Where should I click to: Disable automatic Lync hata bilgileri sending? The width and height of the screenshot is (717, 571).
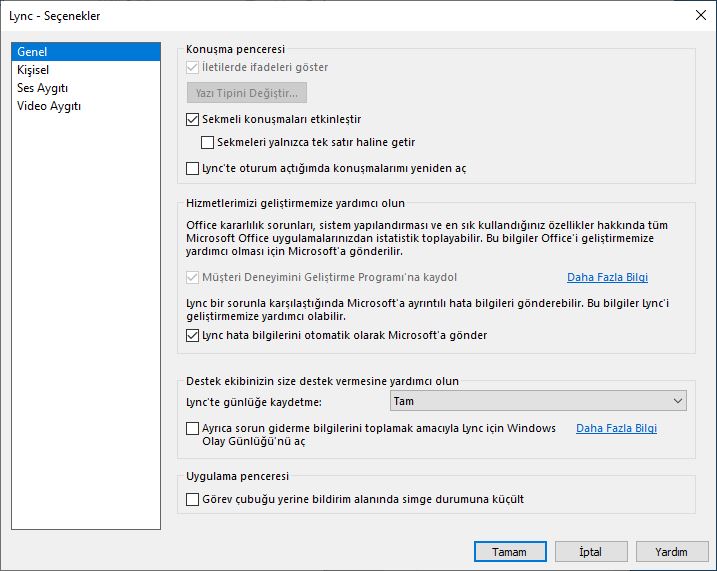193,336
